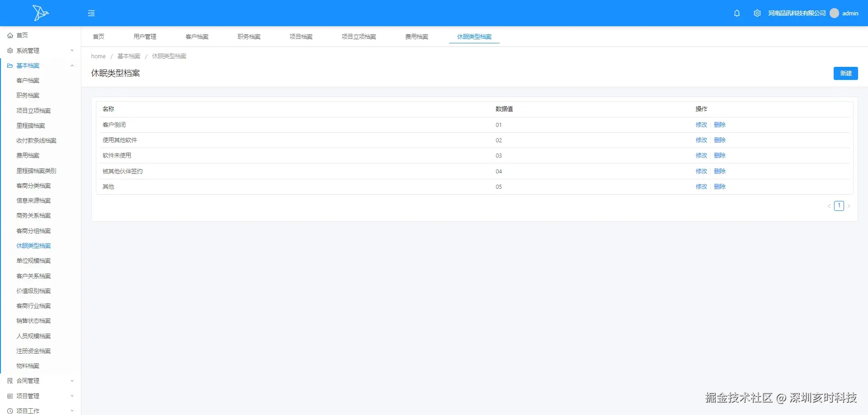Screen dimensions: 868x415
Task: Click the home breadcrumb link
Action: point(99,56)
